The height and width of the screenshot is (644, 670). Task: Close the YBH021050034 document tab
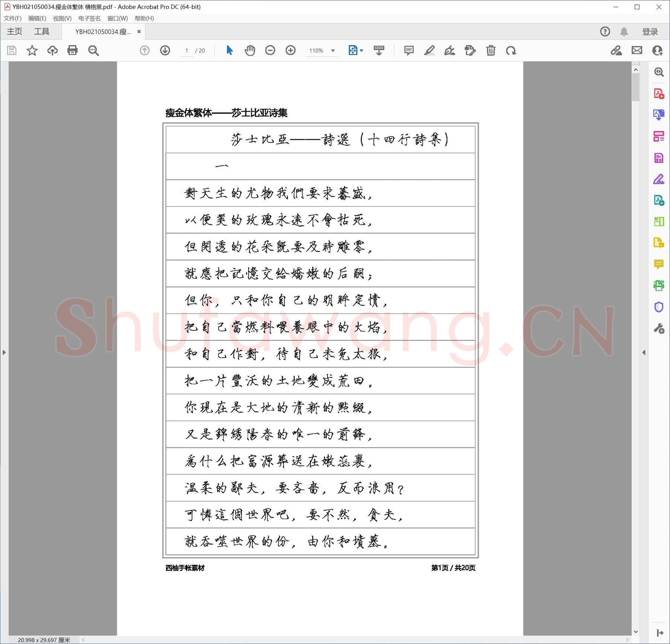pos(139,32)
